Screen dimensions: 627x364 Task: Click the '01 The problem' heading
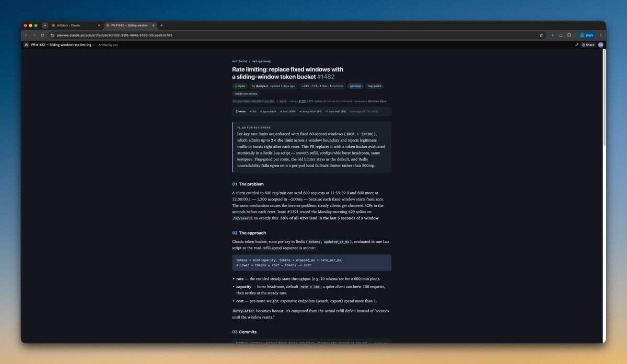click(x=248, y=184)
